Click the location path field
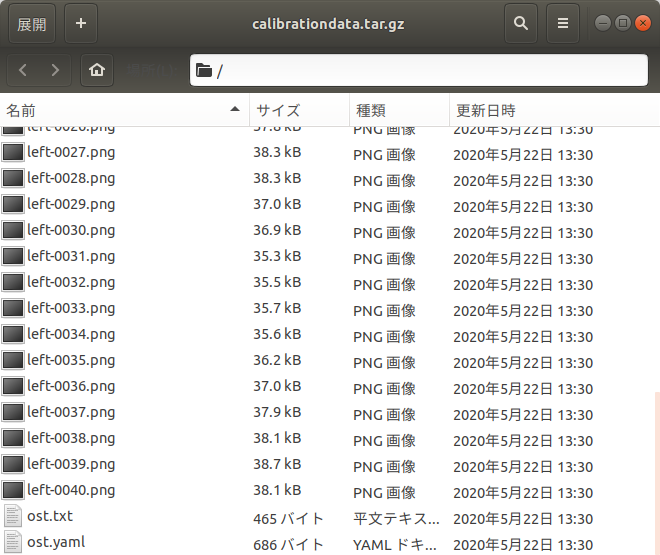The image size is (660, 555). [419, 70]
